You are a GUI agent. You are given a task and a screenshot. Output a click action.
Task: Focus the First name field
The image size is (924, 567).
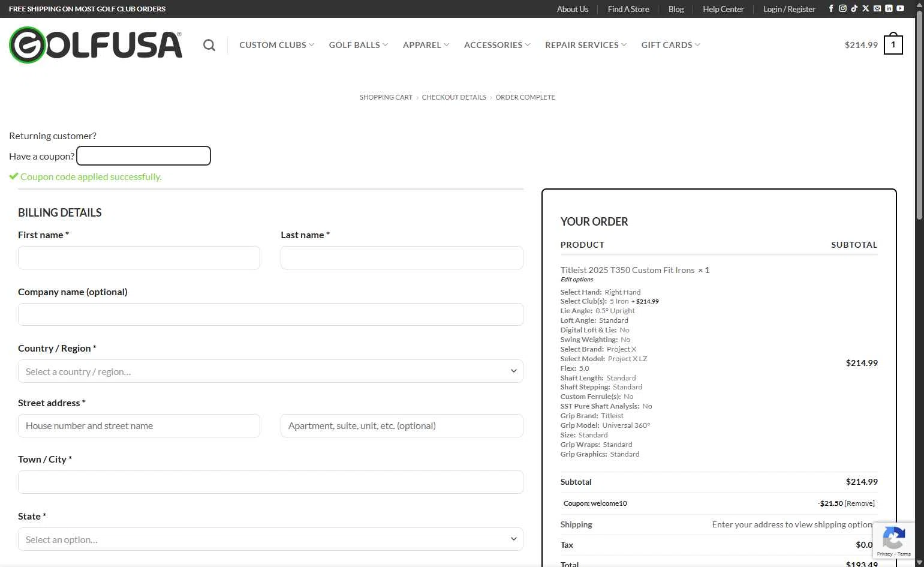coord(139,257)
